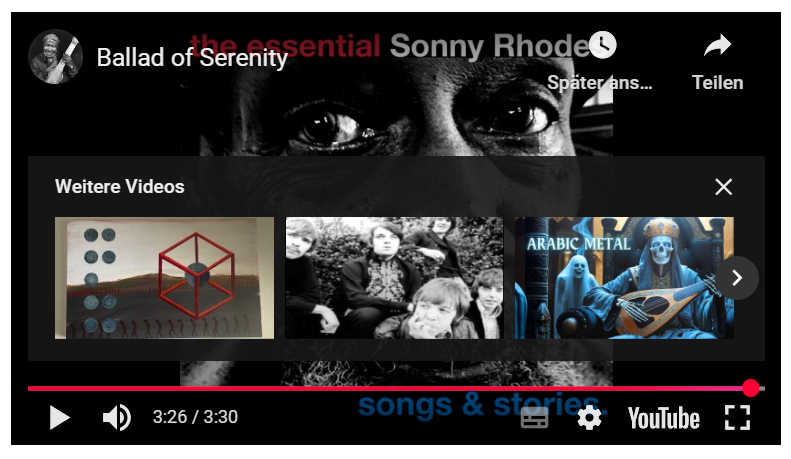
Task: Click the share arrow icon
Action: tap(717, 45)
